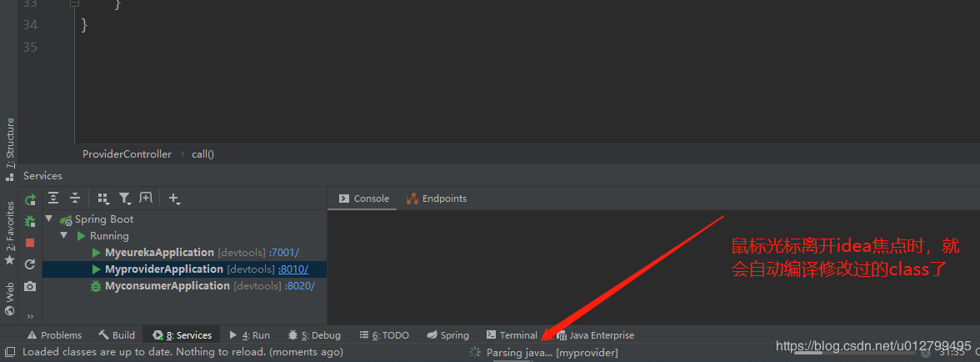Image resolution: width=980 pixels, height=362 pixels.
Task: Click the Spring Boot leaf icon
Action: point(66,219)
